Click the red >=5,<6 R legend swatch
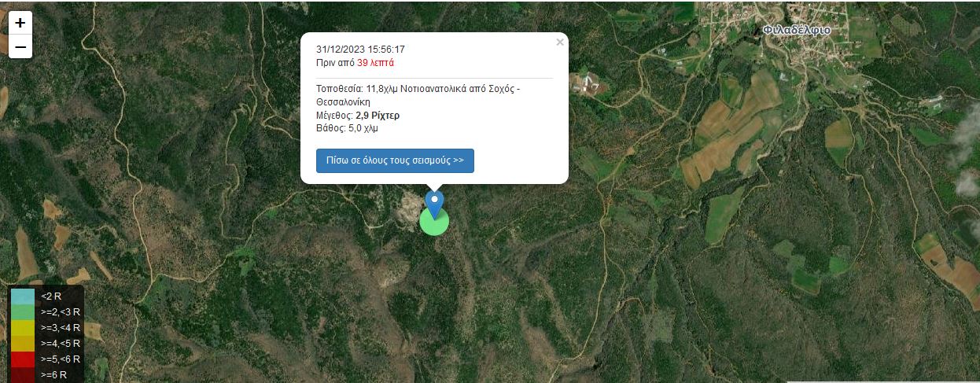 [x=23, y=359]
